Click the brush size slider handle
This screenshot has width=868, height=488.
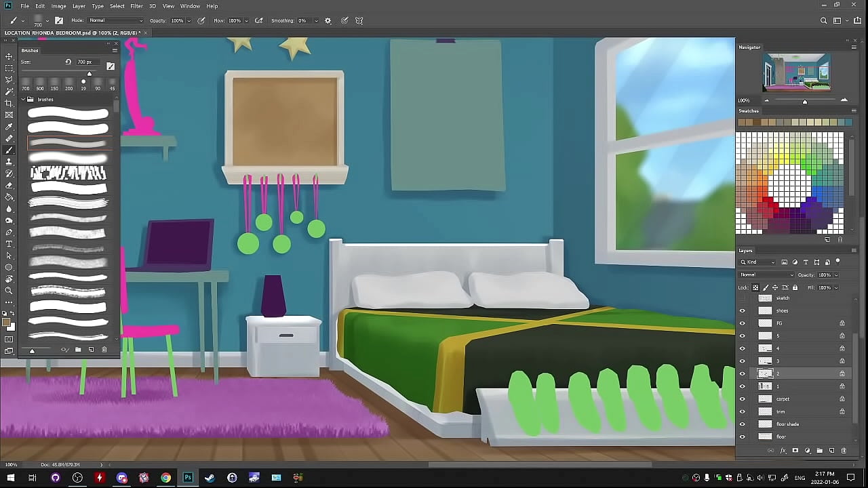(89, 73)
